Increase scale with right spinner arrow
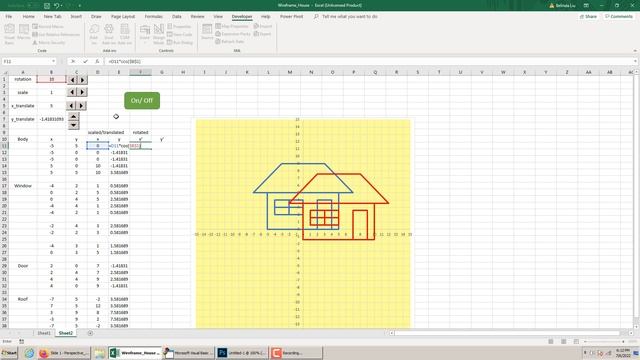The image size is (640, 360). (82, 92)
